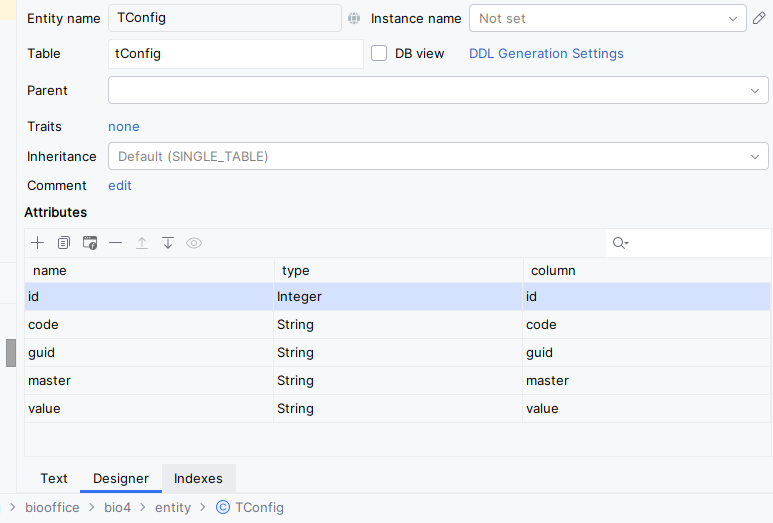
Task: Open the Inheritance strategy dropdown
Action: point(438,156)
